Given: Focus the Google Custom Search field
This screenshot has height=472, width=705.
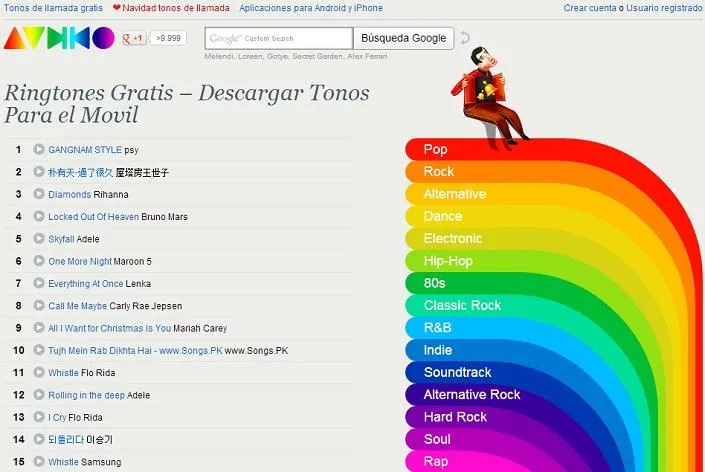Looking at the screenshot, I should (279, 38).
